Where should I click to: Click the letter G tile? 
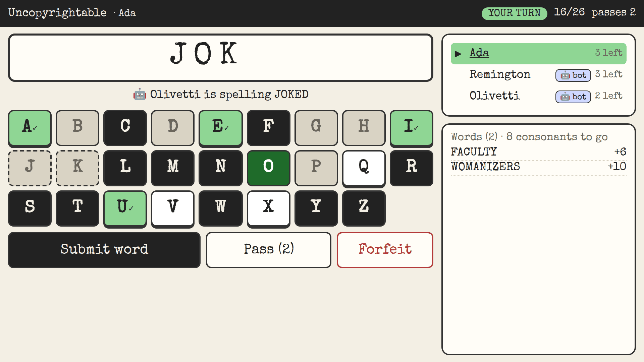point(316,128)
